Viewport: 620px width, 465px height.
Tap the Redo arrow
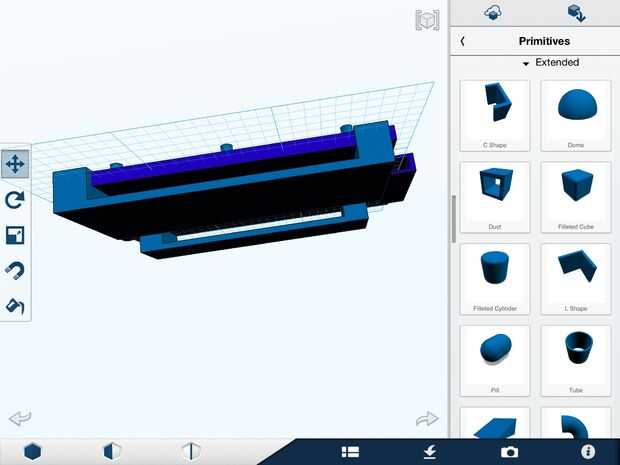click(427, 418)
